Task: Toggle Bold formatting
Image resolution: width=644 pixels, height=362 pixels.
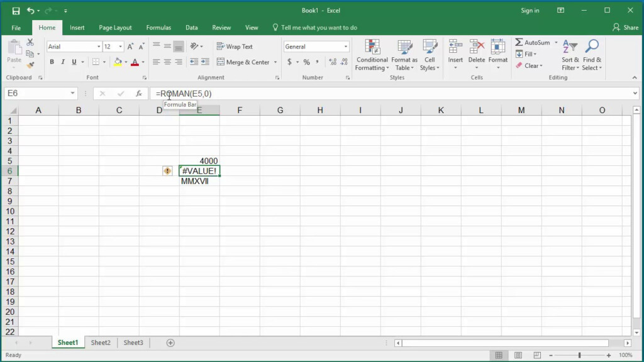Action: point(52,62)
